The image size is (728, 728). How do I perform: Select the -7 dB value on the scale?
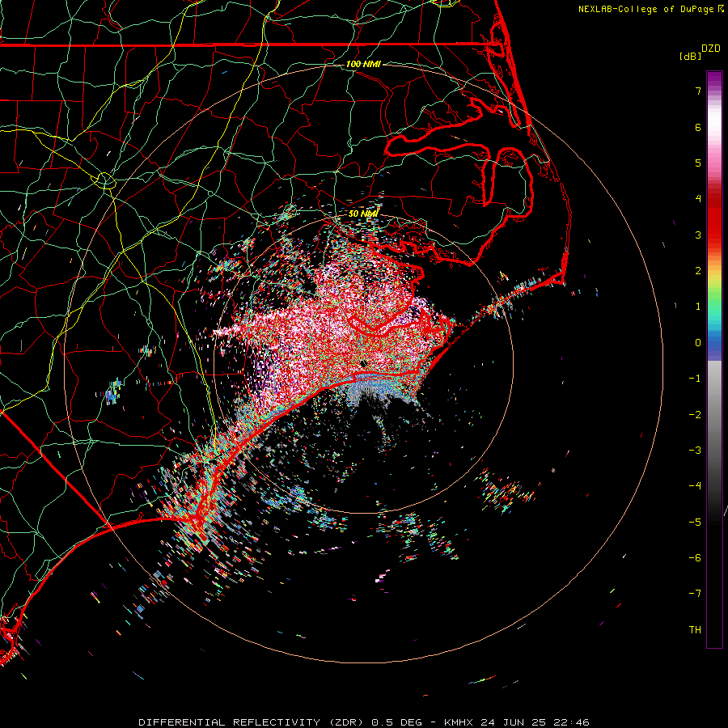[695, 594]
